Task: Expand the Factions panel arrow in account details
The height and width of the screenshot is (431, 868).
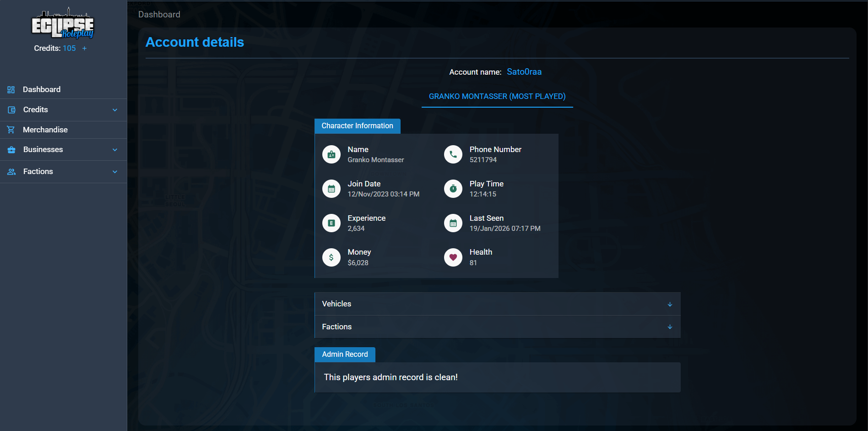Action: (670, 327)
